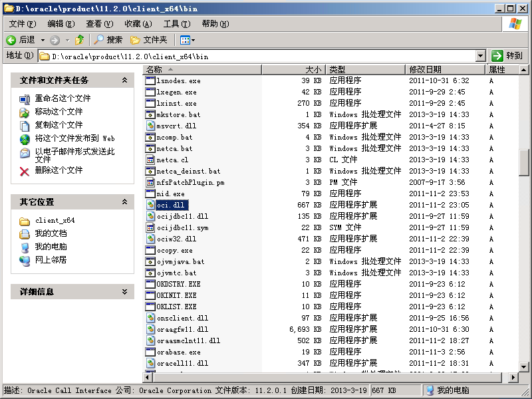
Task: Open the Search (搜索) toolbar button
Action: pos(108,40)
